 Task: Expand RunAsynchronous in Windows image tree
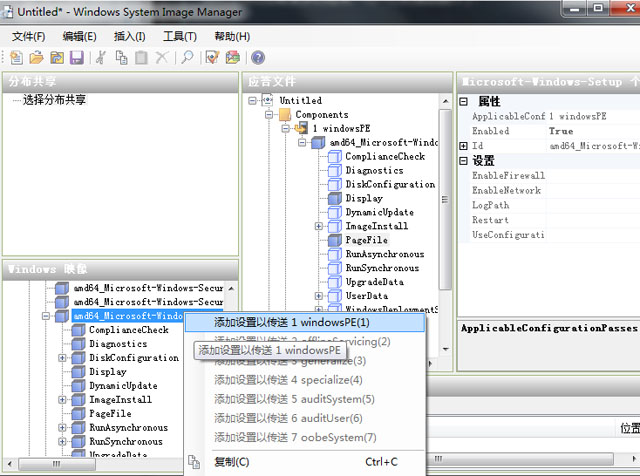point(62,428)
